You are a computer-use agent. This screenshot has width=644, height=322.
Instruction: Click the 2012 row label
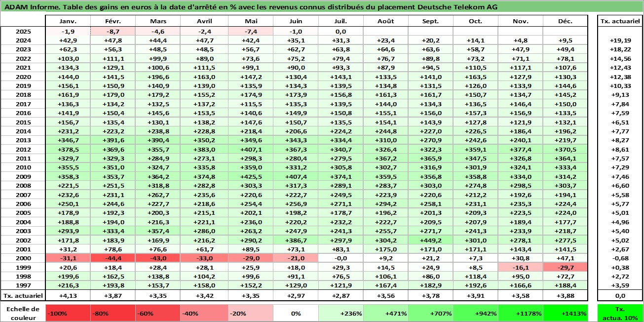click(x=23, y=149)
